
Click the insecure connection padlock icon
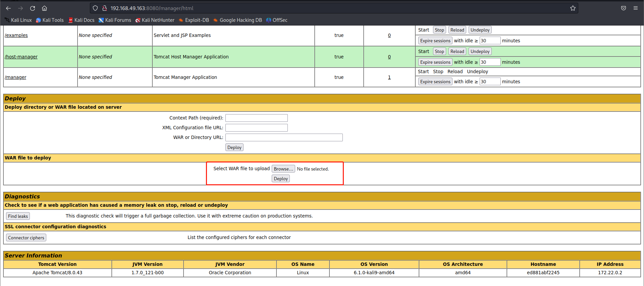104,8
